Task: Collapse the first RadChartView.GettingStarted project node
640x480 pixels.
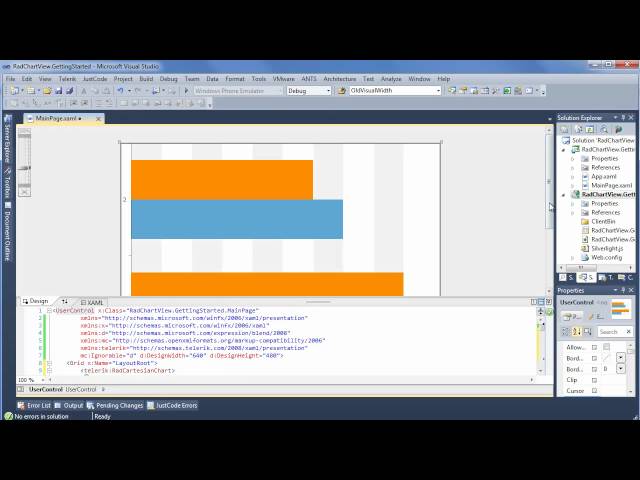Action: point(564,150)
